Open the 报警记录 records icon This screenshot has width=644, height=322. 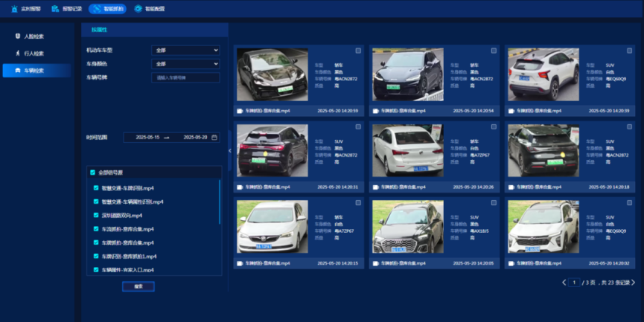pyautogui.click(x=55, y=9)
